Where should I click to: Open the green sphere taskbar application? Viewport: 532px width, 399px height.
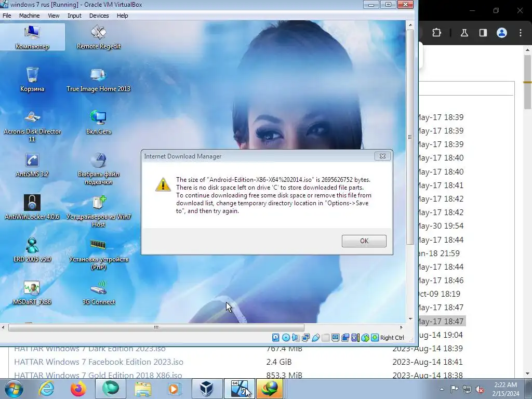coord(111,389)
